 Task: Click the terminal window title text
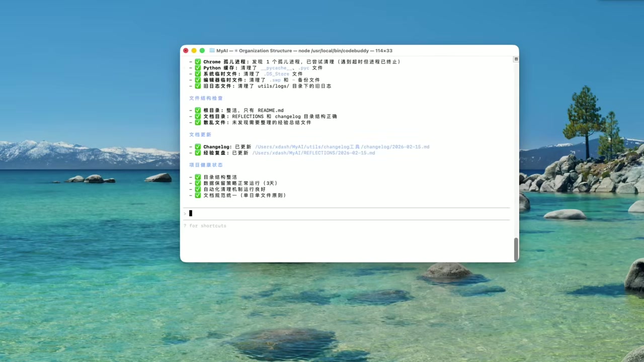(x=304, y=51)
